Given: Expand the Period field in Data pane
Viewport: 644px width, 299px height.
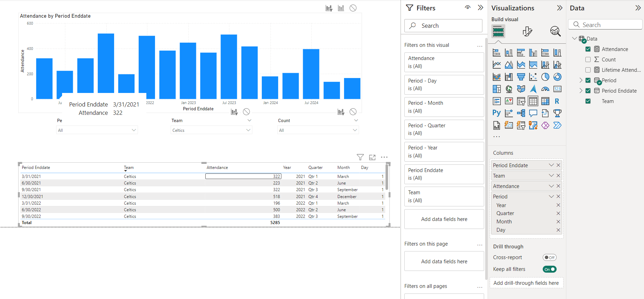Looking at the screenshot, I should (x=581, y=80).
